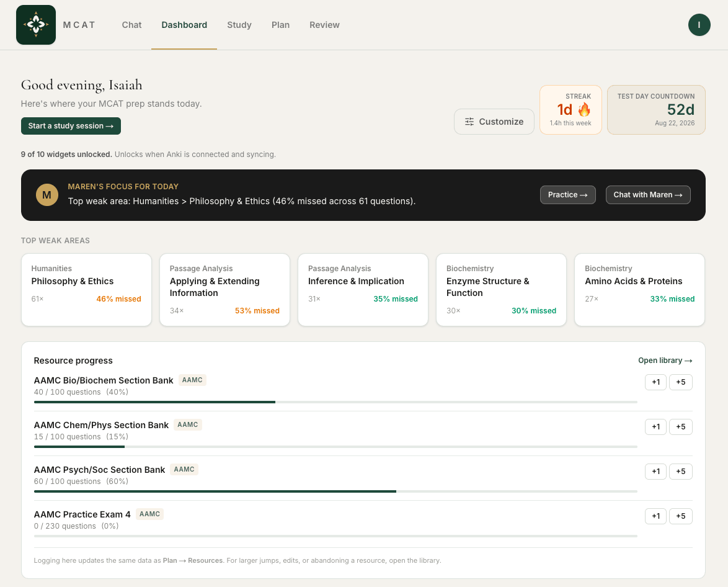Screen dimensions: 728x587
Task: Click the Bio/Biochem Section Bank progress bar
Action: (x=335, y=402)
